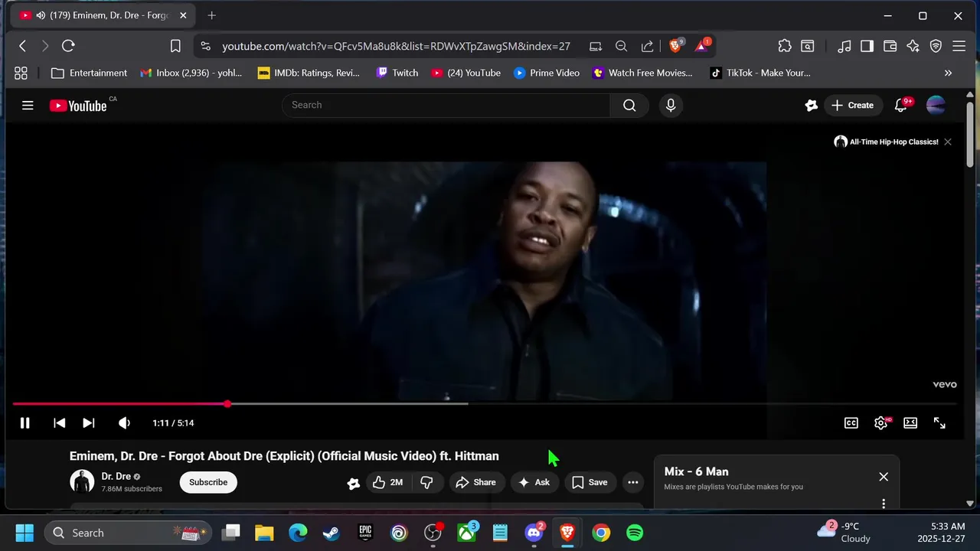Open Brave VPN shield icon
This screenshot has height=551, width=980.
pos(936,46)
